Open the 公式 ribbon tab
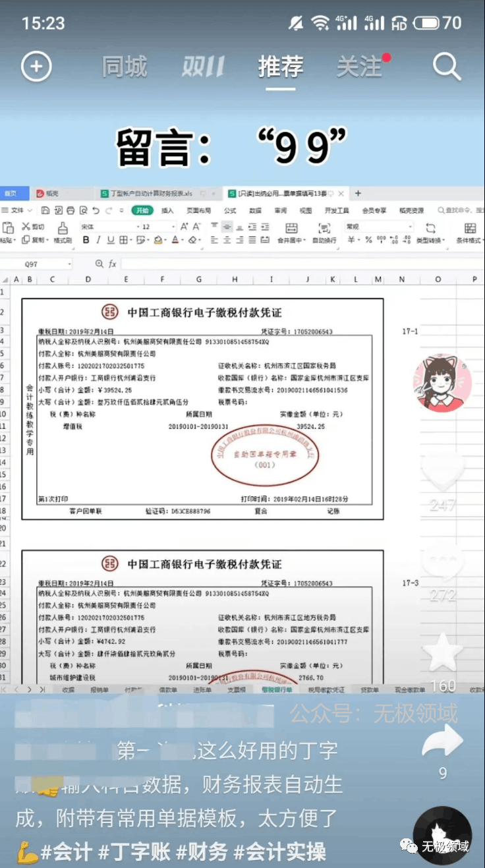Viewport: 485px width, 868px height. [x=230, y=211]
